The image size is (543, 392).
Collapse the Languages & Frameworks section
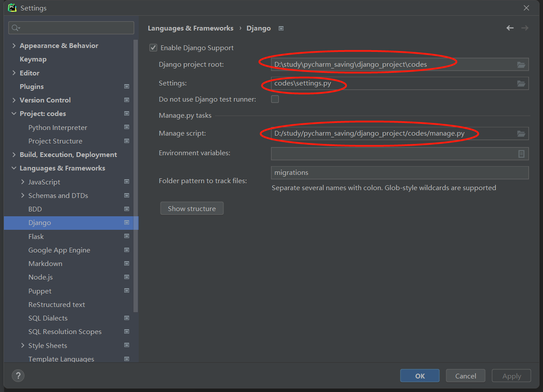tap(14, 168)
